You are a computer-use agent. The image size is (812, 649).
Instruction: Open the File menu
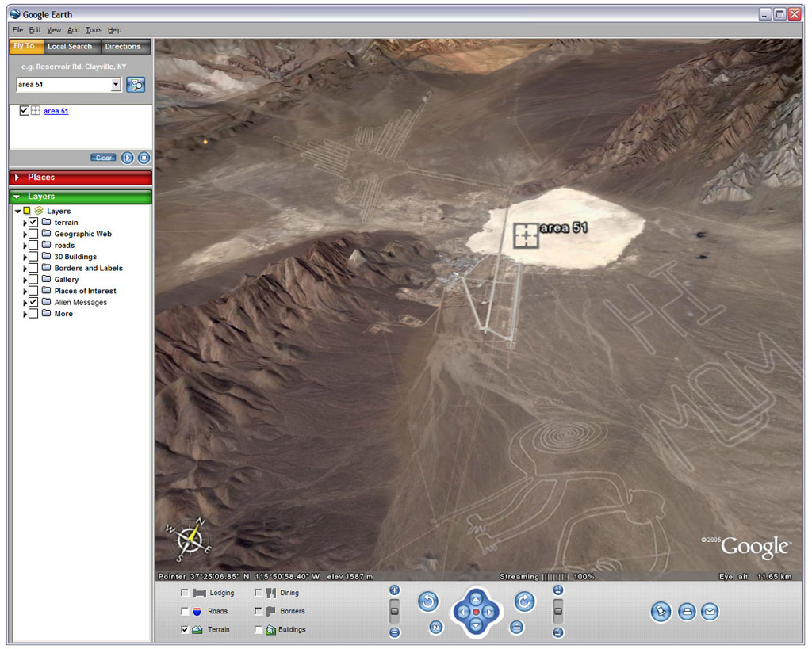pyautogui.click(x=17, y=30)
